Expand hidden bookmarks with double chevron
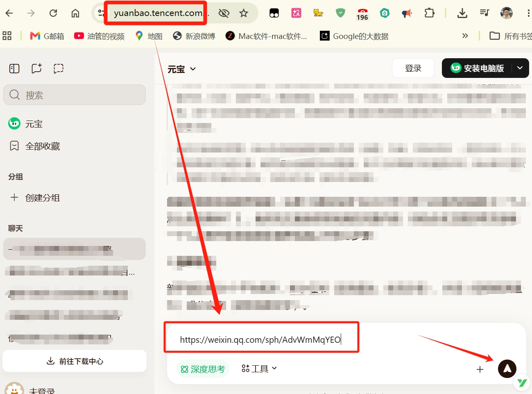The height and width of the screenshot is (394, 532). (x=465, y=36)
